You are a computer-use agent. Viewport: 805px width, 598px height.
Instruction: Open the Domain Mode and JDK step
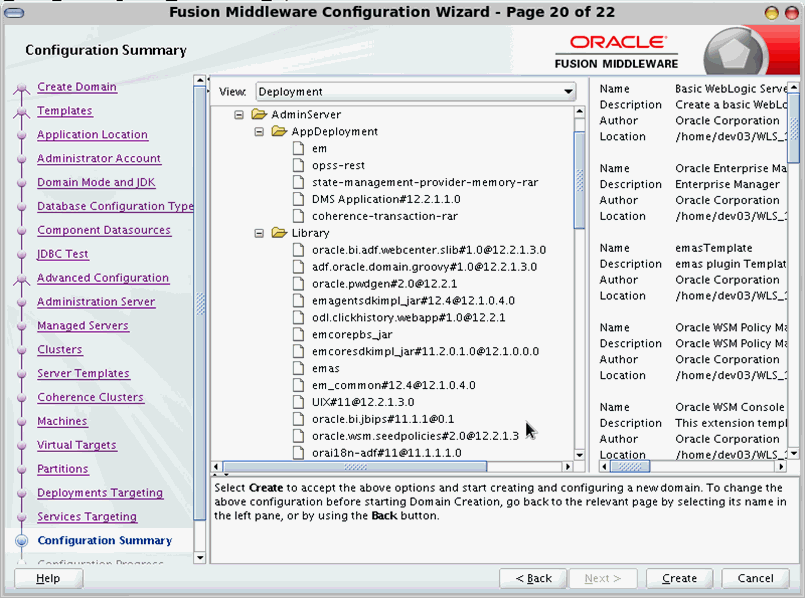pos(96,182)
